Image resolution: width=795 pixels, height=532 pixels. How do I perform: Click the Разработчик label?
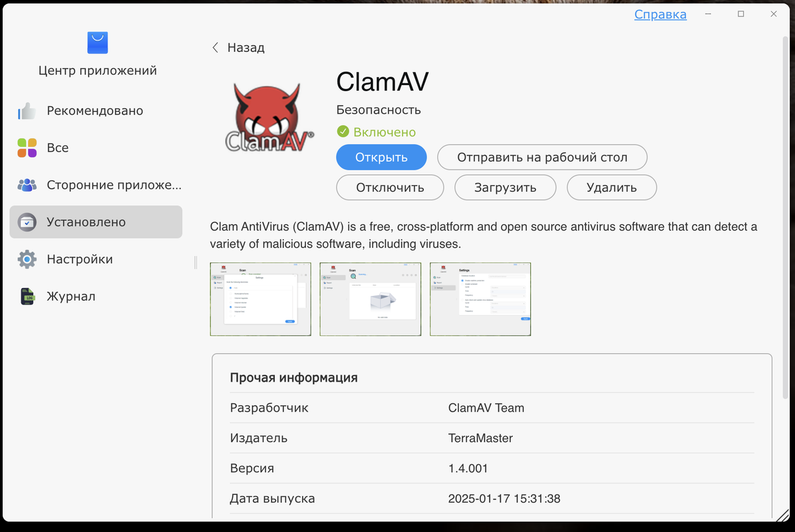pyautogui.click(x=269, y=408)
